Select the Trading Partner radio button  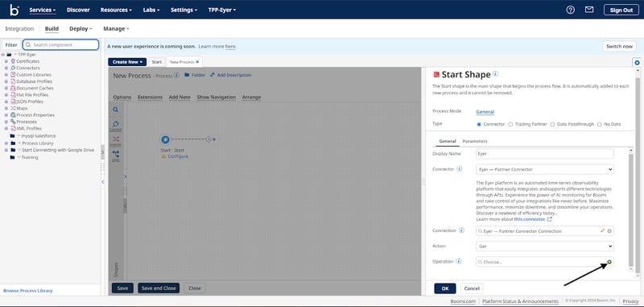click(x=510, y=124)
